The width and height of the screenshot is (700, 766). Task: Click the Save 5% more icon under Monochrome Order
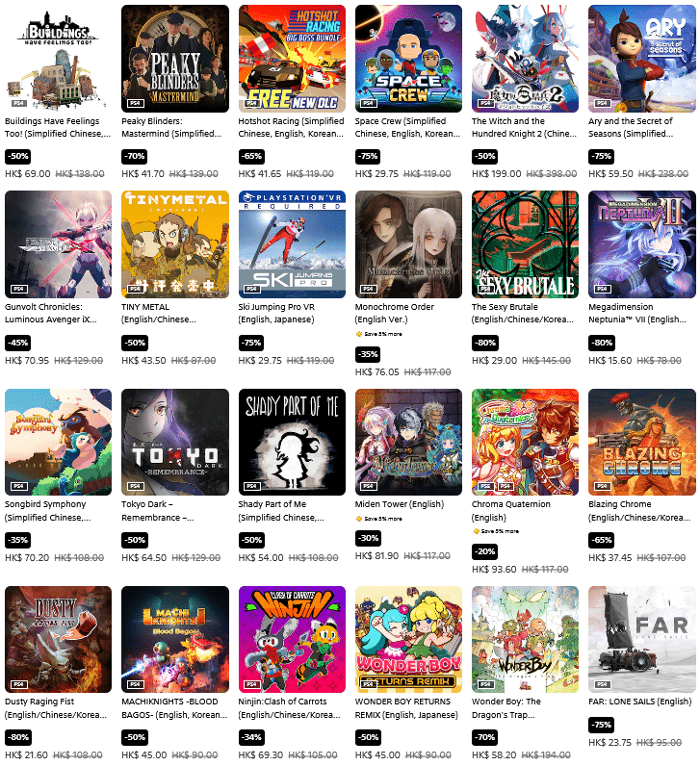359,334
